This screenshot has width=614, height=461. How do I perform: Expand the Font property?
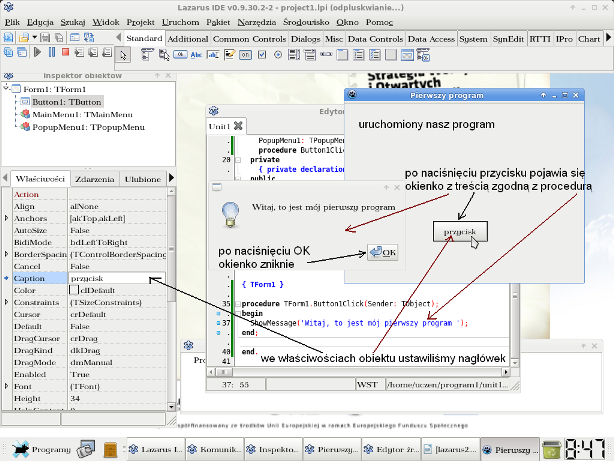click(6, 386)
